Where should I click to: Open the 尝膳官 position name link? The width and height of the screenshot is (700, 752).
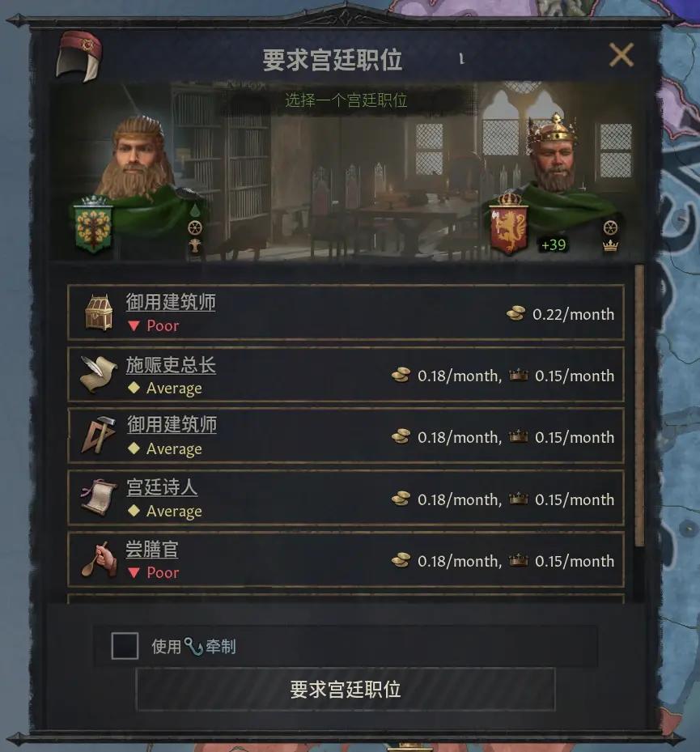tap(151, 549)
